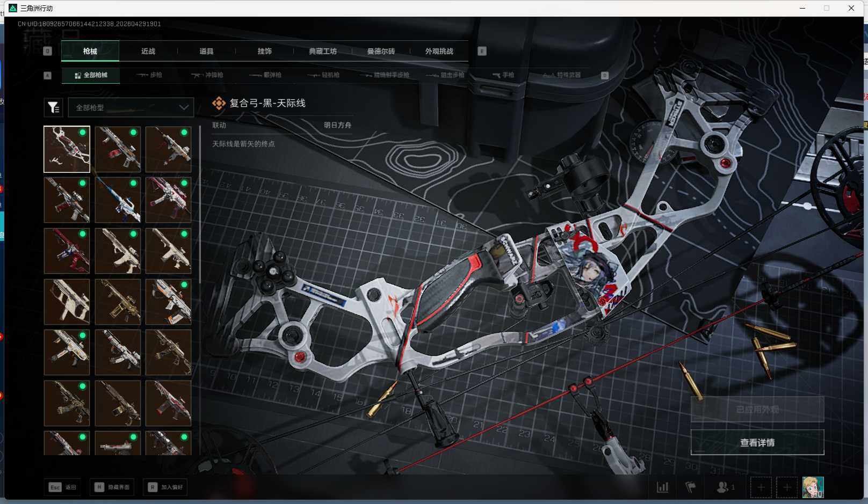This screenshot has height=504, width=868.
Task: Click the R 加入偏好 button
Action: click(165, 487)
